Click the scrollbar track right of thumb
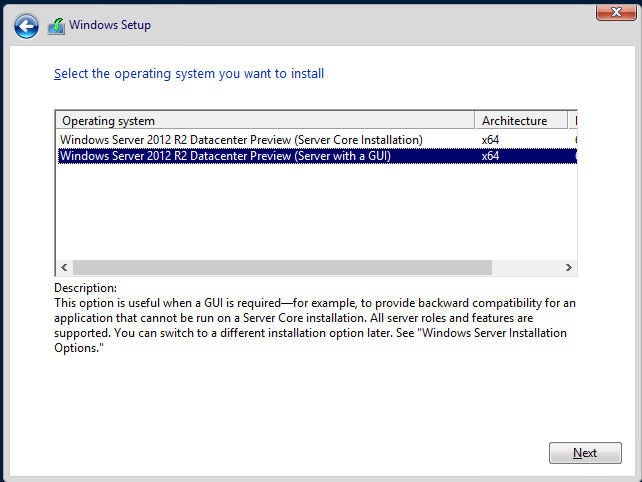This screenshot has width=642, height=482. [x=525, y=268]
